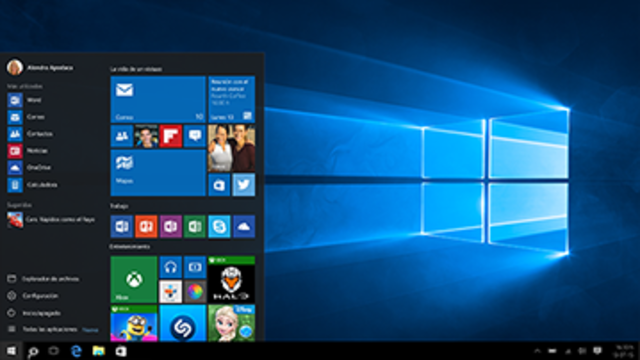Click the volume icon in system tray
Image resolution: width=640 pixels, height=360 pixels.
click(582, 351)
